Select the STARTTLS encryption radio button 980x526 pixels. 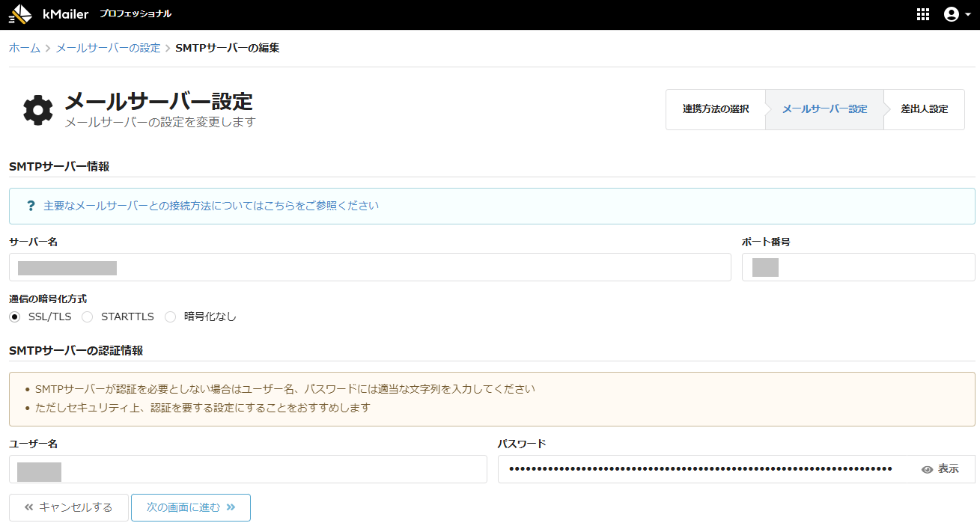(88, 316)
